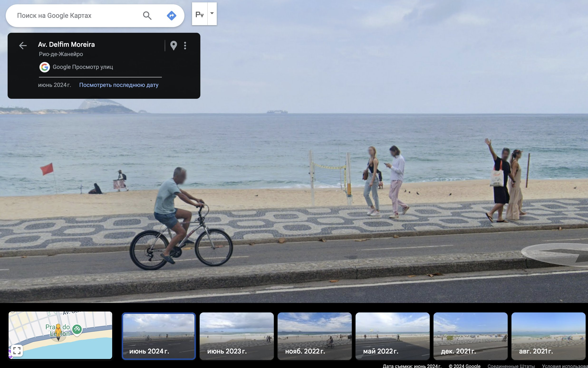Select the июнь 2023 г. thumbnail
588x368 pixels.
[236, 336]
